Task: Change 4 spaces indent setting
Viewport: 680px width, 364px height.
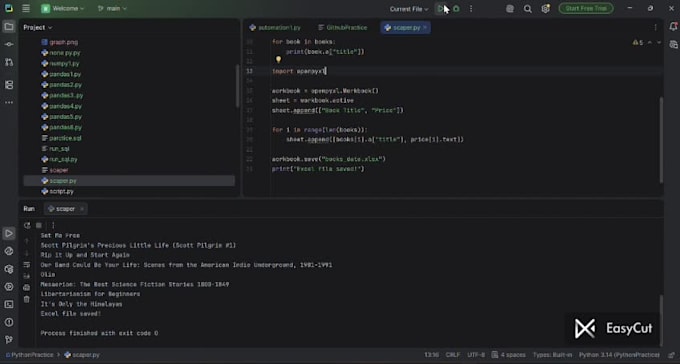Action: click(509, 355)
